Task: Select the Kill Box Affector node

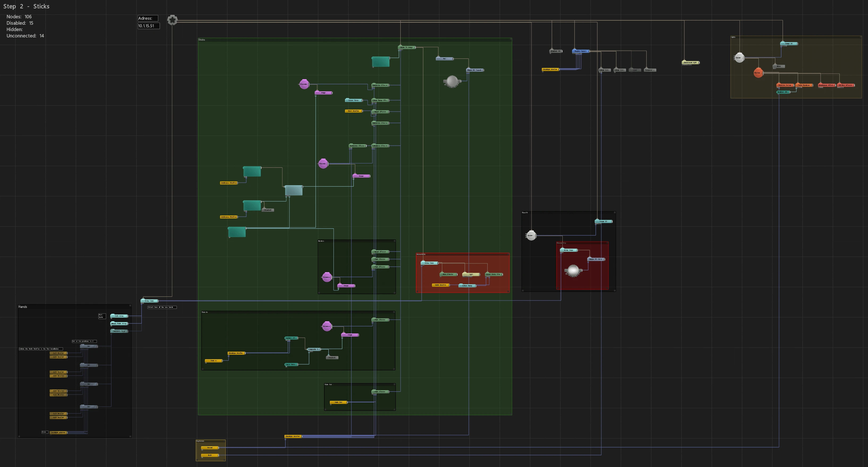Action: point(845,85)
